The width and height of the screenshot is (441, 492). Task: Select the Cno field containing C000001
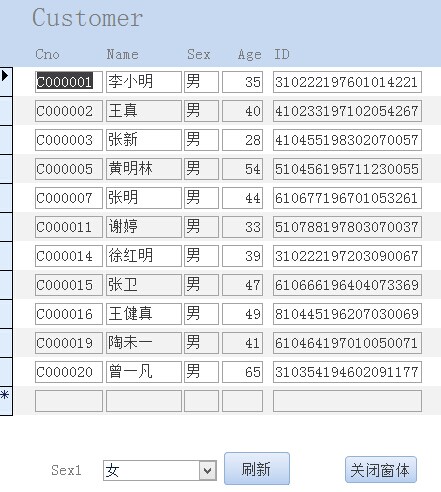click(x=69, y=82)
